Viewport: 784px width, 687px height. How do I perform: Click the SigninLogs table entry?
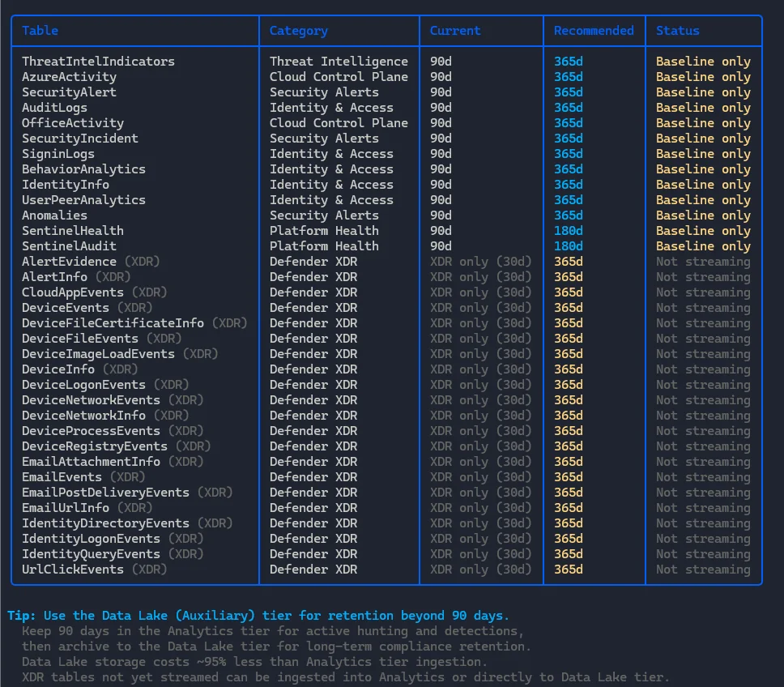coord(58,154)
